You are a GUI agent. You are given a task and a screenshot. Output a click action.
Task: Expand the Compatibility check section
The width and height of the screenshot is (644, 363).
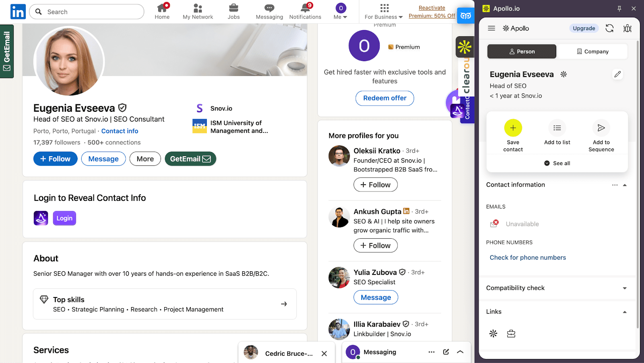[x=625, y=288]
